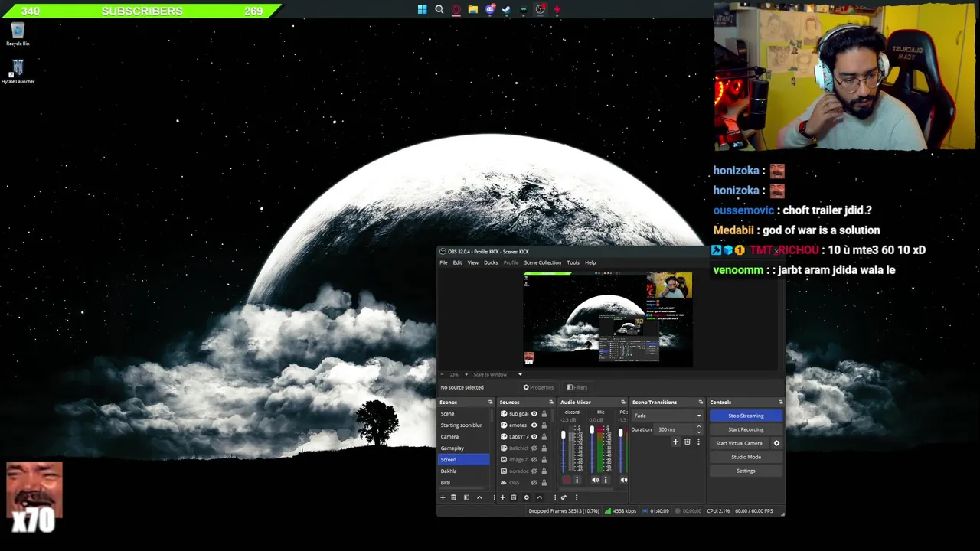Show the OGS source

click(534, 483)
